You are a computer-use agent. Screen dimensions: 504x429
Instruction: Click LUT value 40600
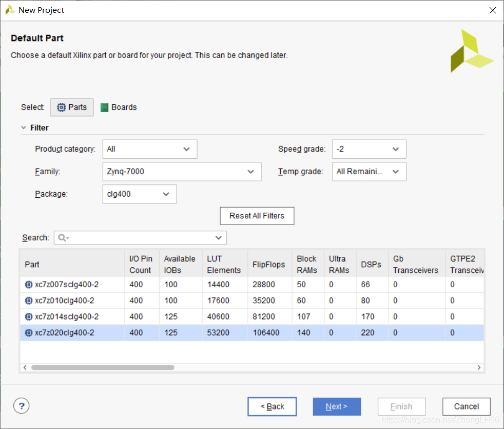(x=218, y=316)
